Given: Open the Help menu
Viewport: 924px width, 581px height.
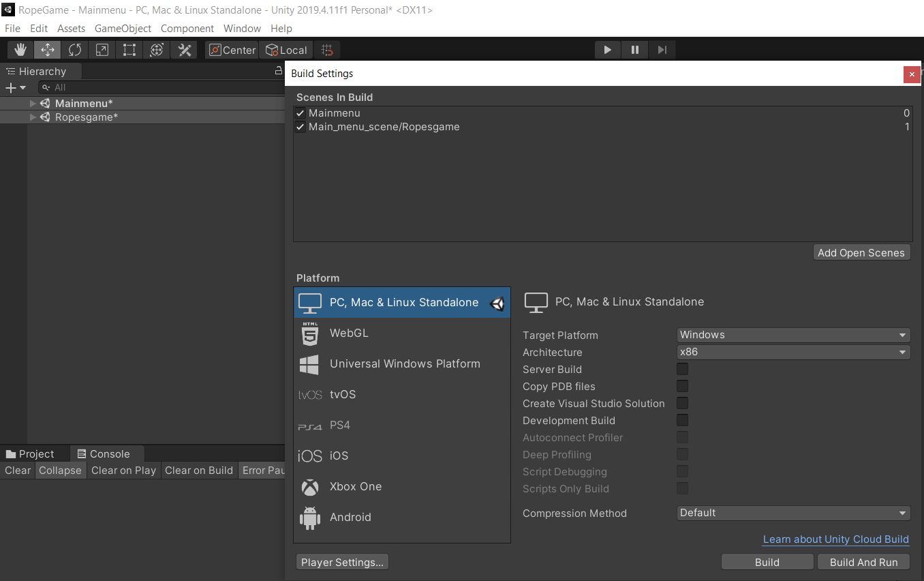Looking at the screenshot, I should coord(281,29).
